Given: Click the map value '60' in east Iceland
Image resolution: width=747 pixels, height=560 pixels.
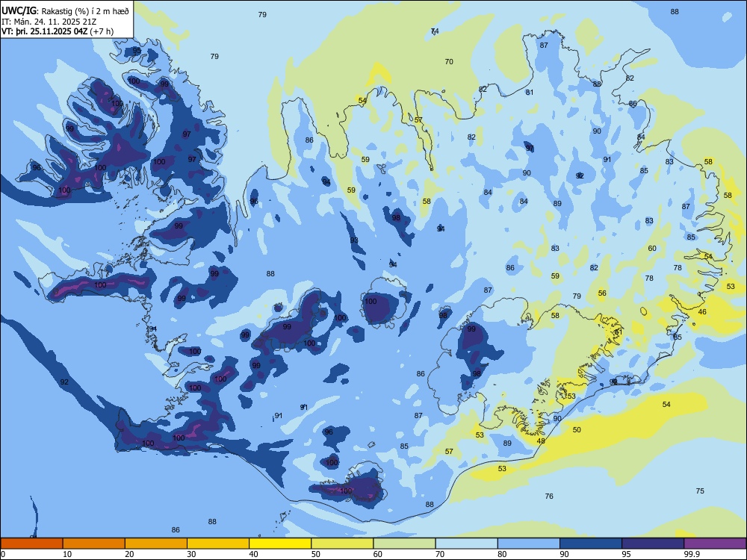Looking at the screenshot, I should (652, 248).
